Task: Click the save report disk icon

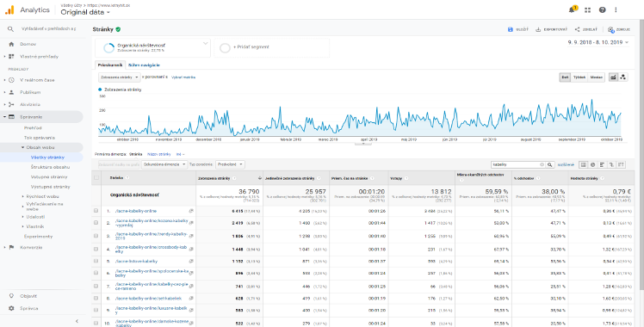Action: click(510, 29)
